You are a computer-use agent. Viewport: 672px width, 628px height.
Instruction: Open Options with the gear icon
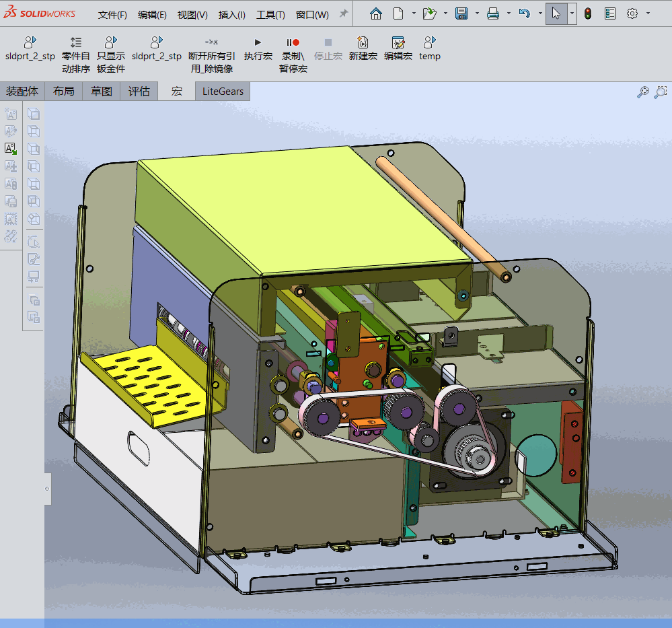[632, 13]
